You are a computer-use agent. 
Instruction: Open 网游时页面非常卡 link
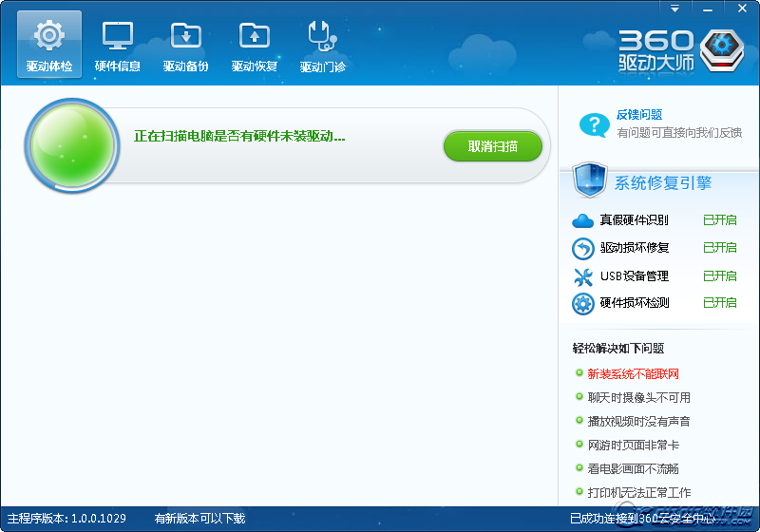(x=633, y=446)
